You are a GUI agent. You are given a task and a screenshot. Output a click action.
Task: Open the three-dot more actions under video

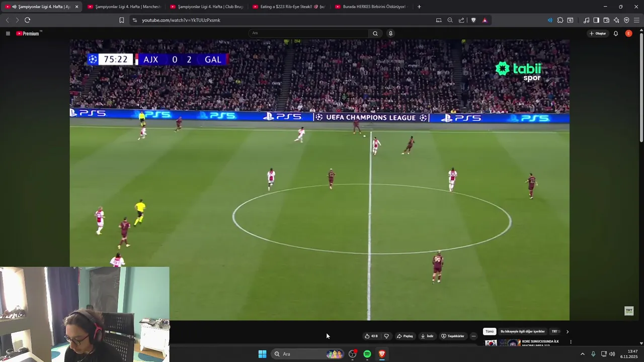[x=473, y=336]
